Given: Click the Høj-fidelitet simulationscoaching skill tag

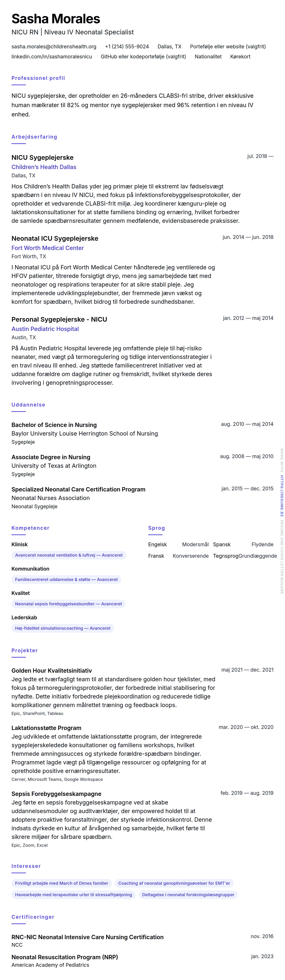Looking at the screenshot, I should (62, 628).
